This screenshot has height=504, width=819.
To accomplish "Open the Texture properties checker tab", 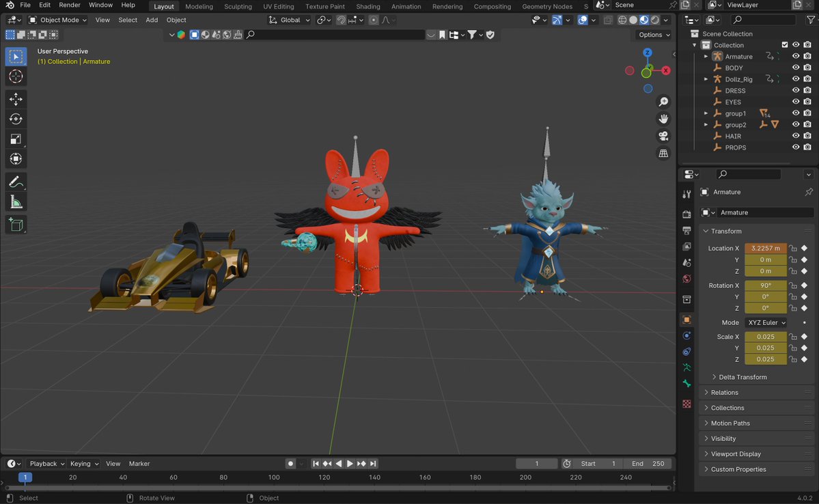I will pyautogui.click(x=687, y=404).
